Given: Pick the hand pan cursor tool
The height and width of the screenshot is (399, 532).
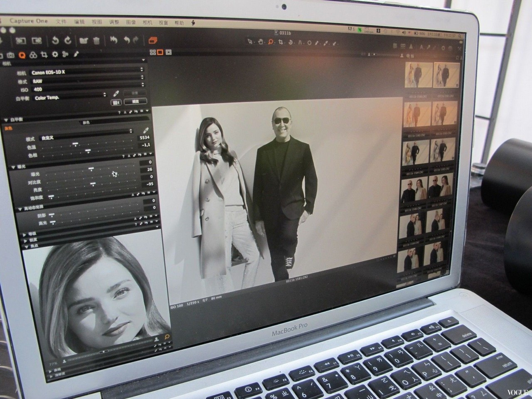Looking at the screenshot, I should (261, 41).
